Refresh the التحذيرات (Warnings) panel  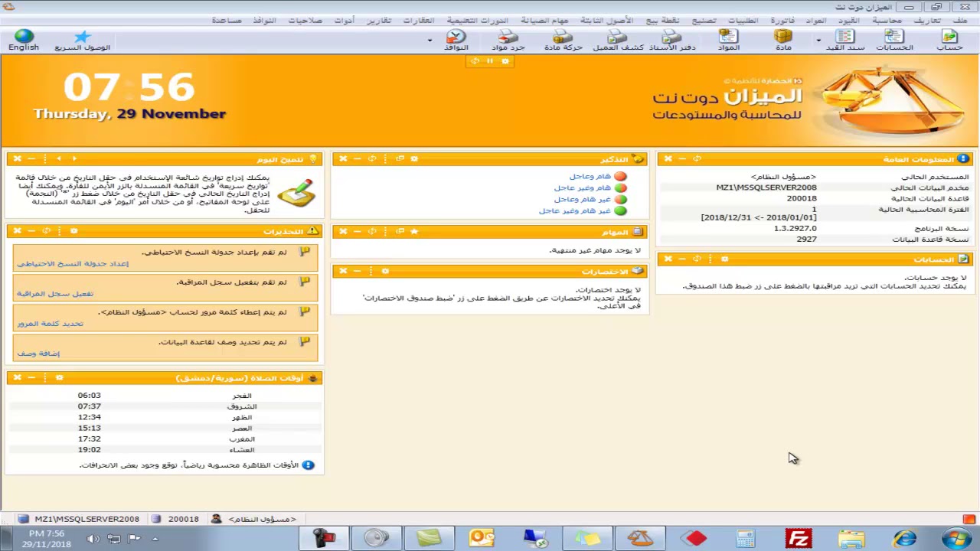coord(46,230)
